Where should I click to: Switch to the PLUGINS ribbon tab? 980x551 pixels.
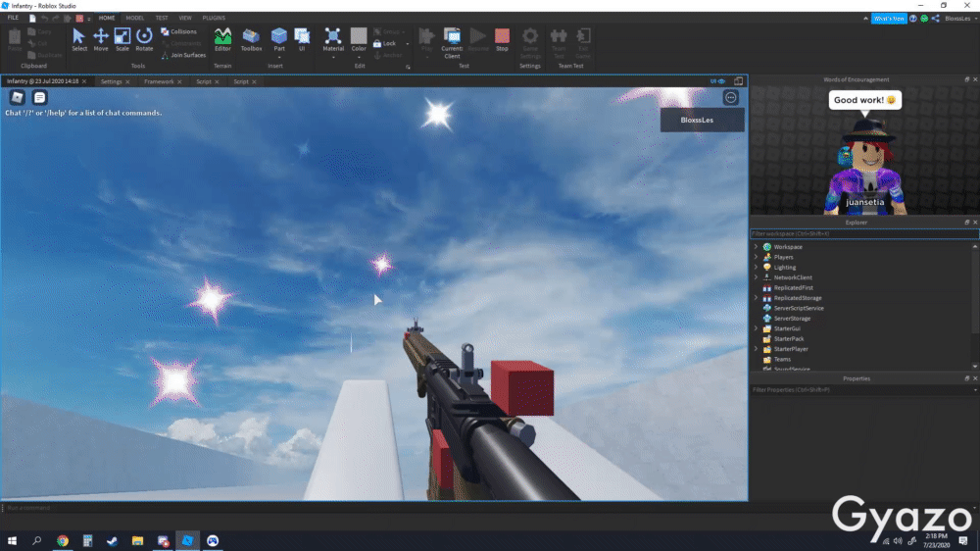[214, 18]
